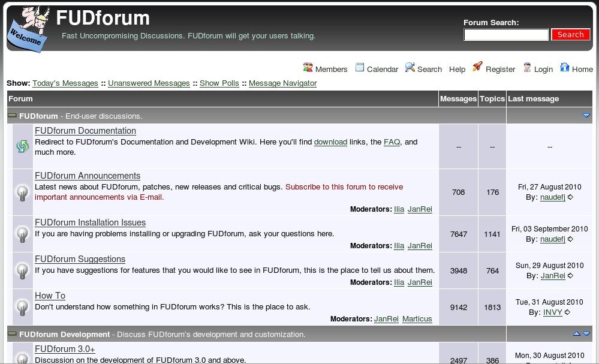Collapse the FUDforum Development section
The width and height of the screenshot is (599, 364).
click(x=12, y=334)
